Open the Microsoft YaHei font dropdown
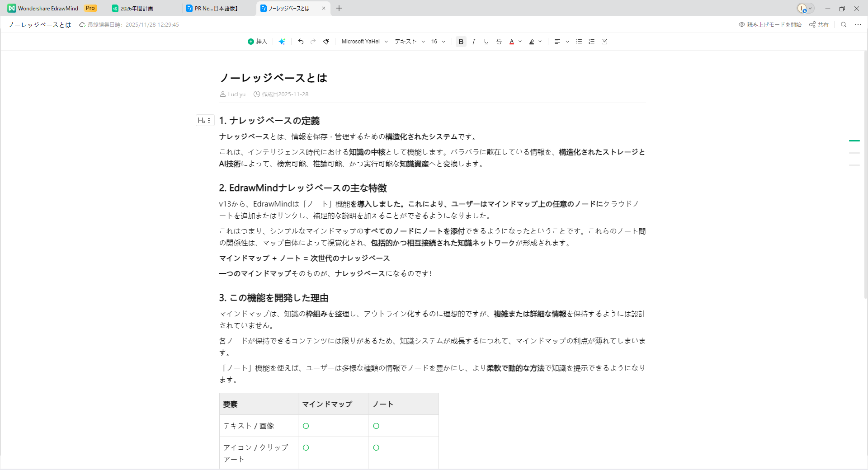The width and height of the screenshot is (868, 470). pyautogui.click(x=364, y=41)
